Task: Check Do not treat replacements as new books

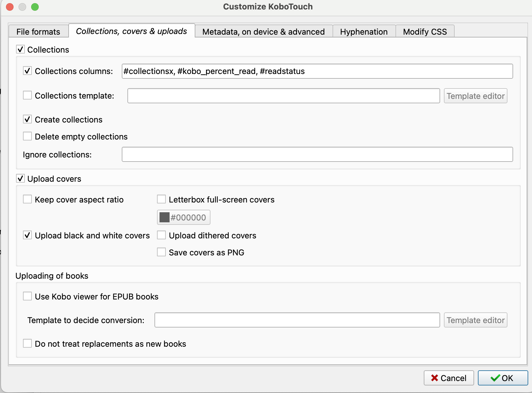Action: tap(27, 344)
